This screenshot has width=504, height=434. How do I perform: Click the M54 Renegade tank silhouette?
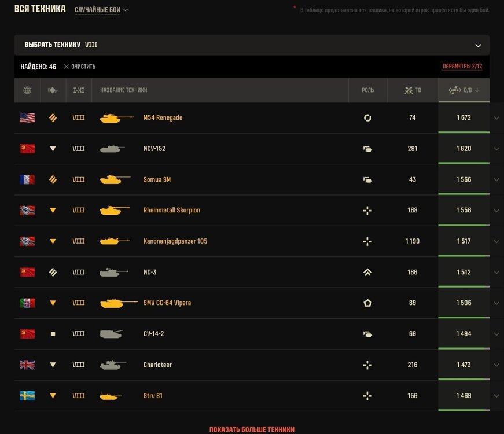(116, 118)
